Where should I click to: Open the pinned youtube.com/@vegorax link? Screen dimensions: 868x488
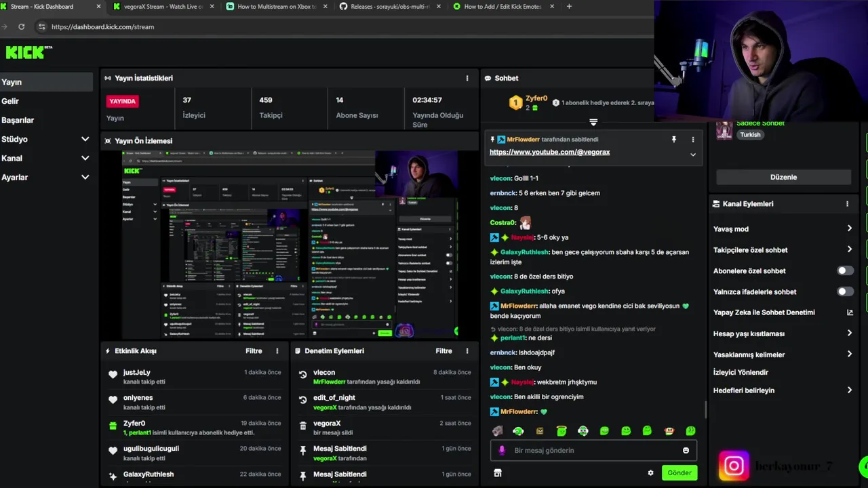[x=549, y=152]
